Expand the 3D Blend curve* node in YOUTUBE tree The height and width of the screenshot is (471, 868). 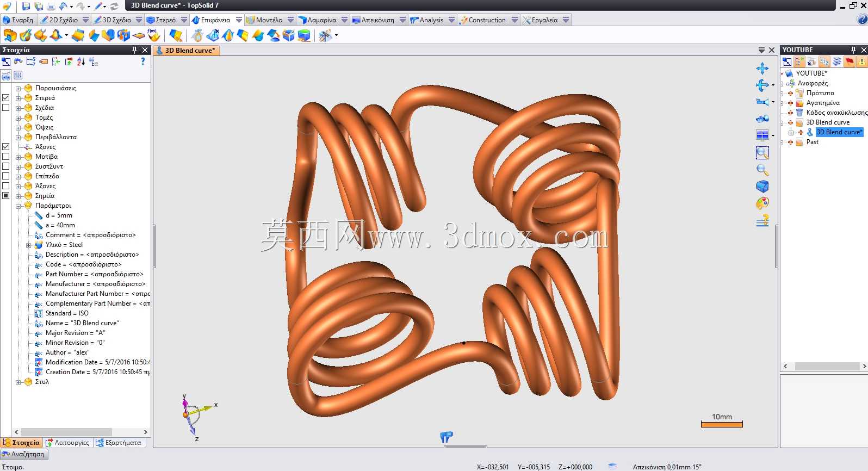pos(791,132)
